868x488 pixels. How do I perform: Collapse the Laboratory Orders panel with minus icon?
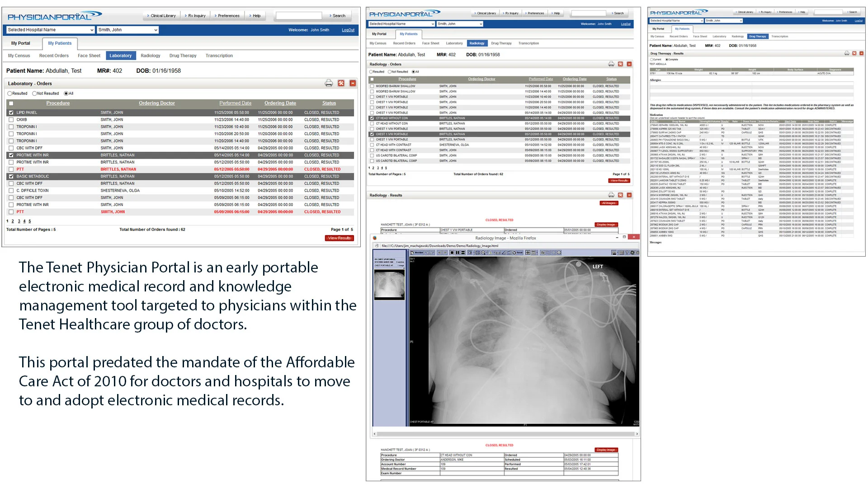[353, 83]
